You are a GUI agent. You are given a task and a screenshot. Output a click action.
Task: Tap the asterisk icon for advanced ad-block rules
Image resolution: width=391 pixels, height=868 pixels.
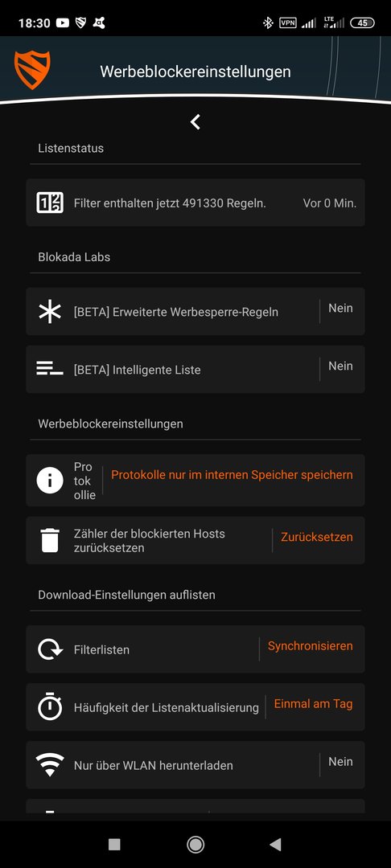[50, 312]
